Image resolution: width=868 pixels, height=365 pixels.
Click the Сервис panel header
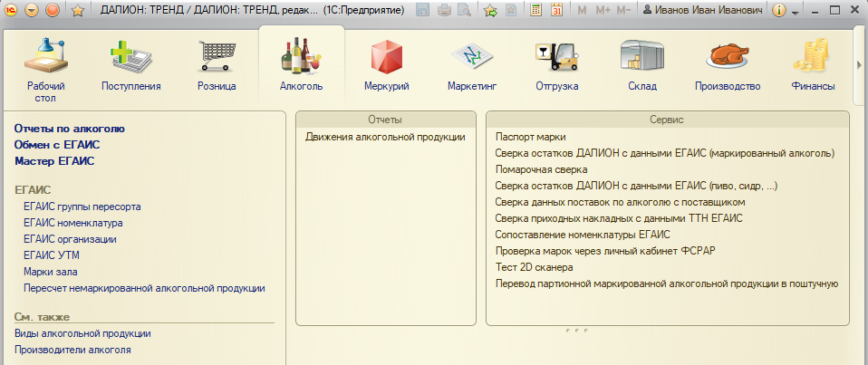pyautogui.click(x=667, y=120)
